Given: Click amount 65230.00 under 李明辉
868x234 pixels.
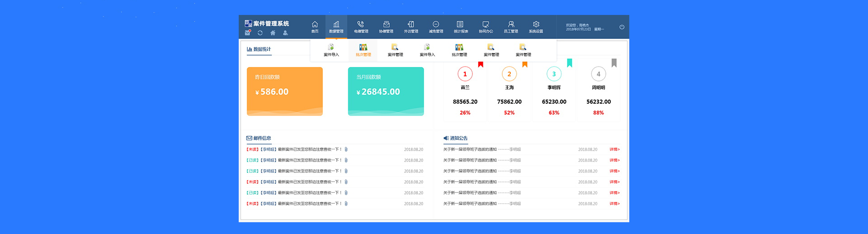Looking at the screenshot, I should [x=554, y=102].
